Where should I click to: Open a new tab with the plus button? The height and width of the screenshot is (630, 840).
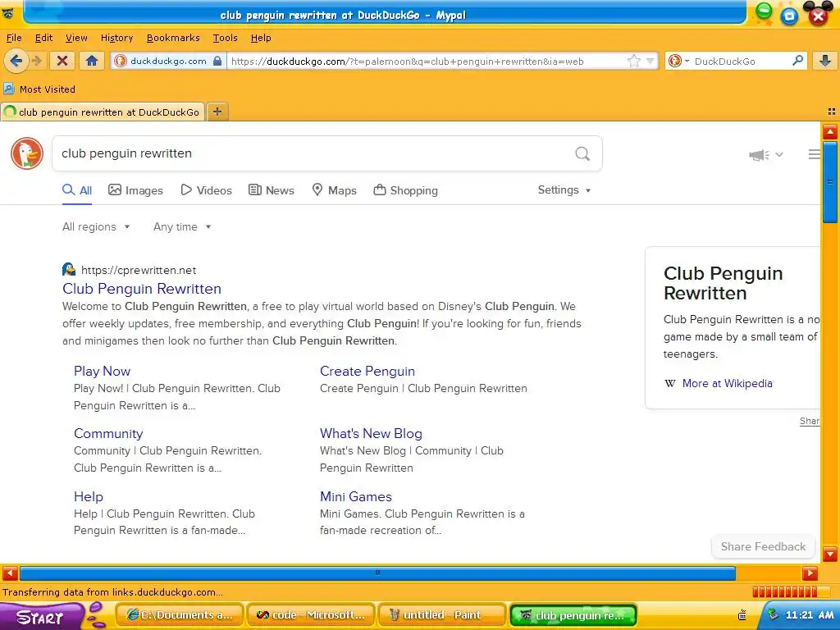tap(217, 112)
